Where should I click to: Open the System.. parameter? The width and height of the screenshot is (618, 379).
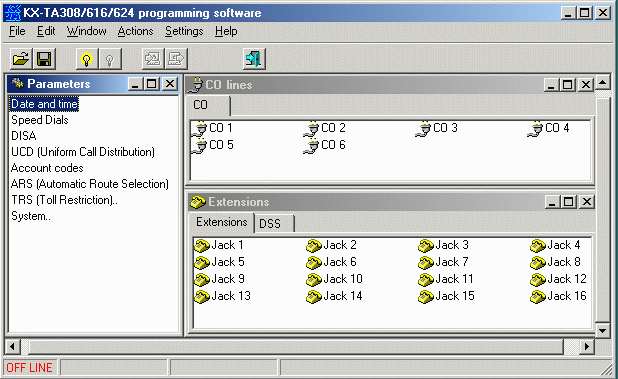tap(31, 216)
